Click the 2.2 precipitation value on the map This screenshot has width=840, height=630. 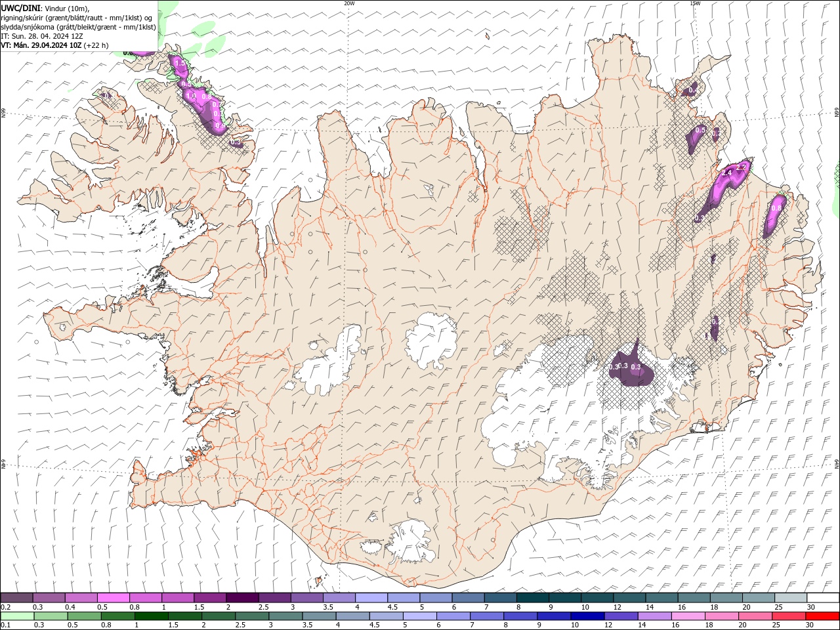click(x=741, y=167)
